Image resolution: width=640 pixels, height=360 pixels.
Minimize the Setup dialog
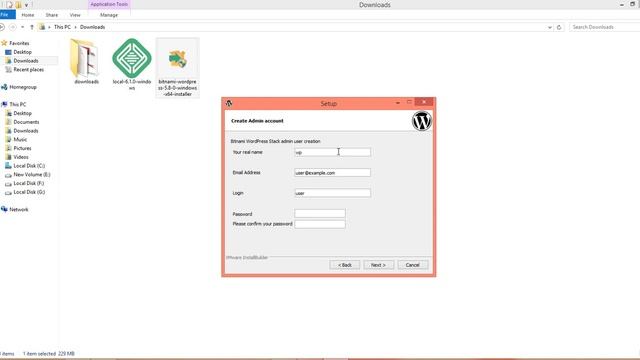[398, 102]
